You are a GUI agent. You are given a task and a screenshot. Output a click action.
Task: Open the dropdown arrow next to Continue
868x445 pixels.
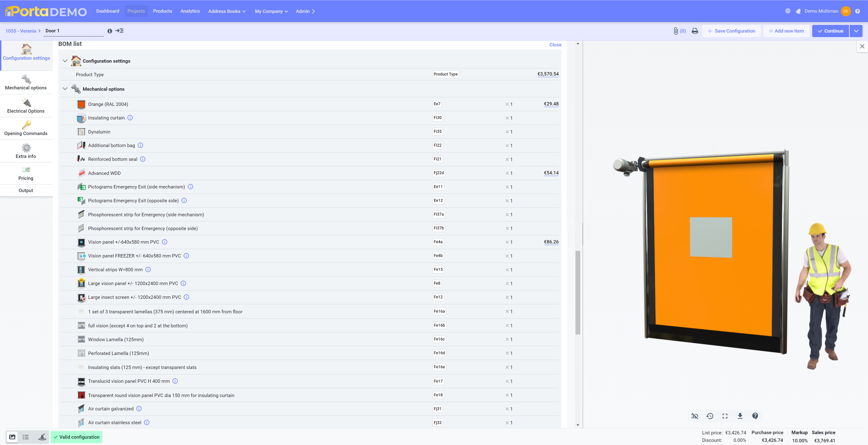(x=856, y=31)
